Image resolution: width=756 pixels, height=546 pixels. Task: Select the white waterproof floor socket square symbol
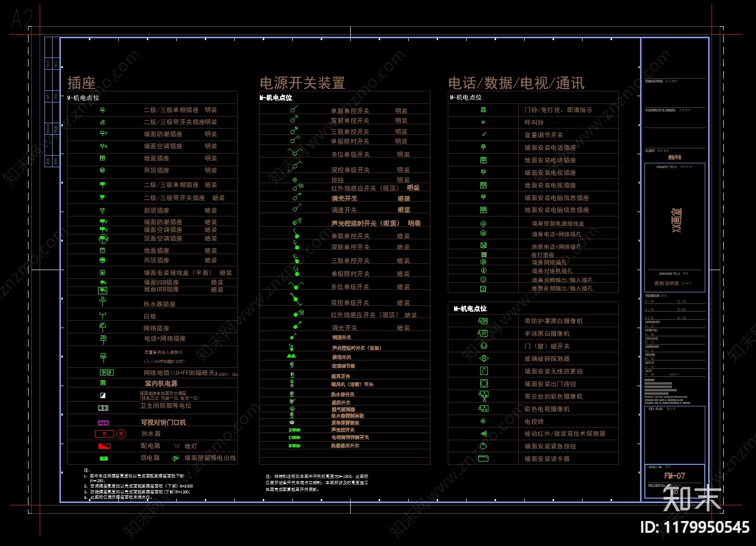pyautogui.click(x=103, y=395)
